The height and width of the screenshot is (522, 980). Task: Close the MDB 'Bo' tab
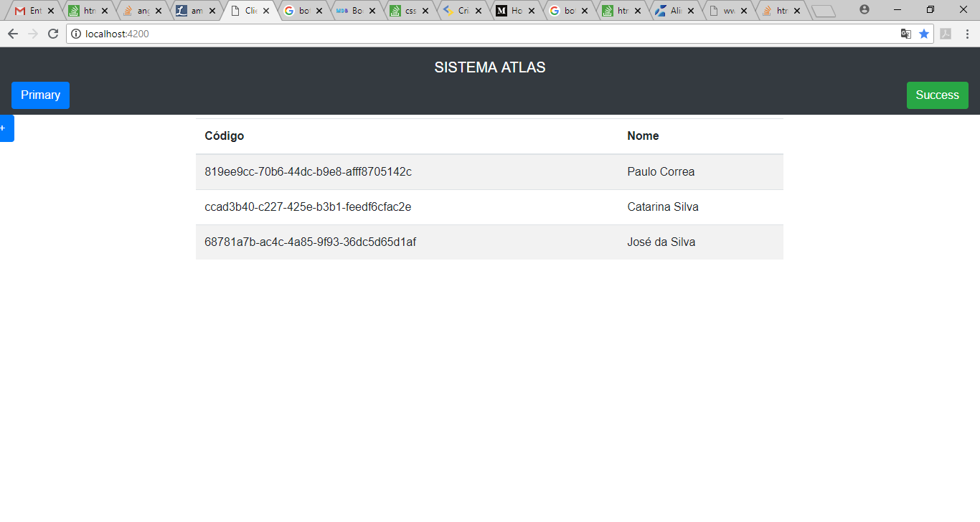coord(372,11)
